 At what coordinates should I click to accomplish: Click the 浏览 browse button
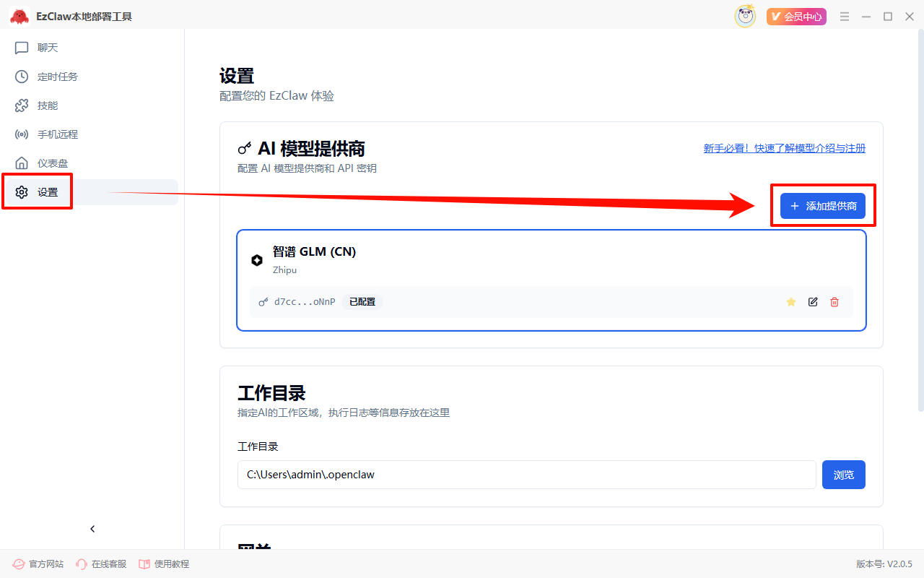(843, 475)
